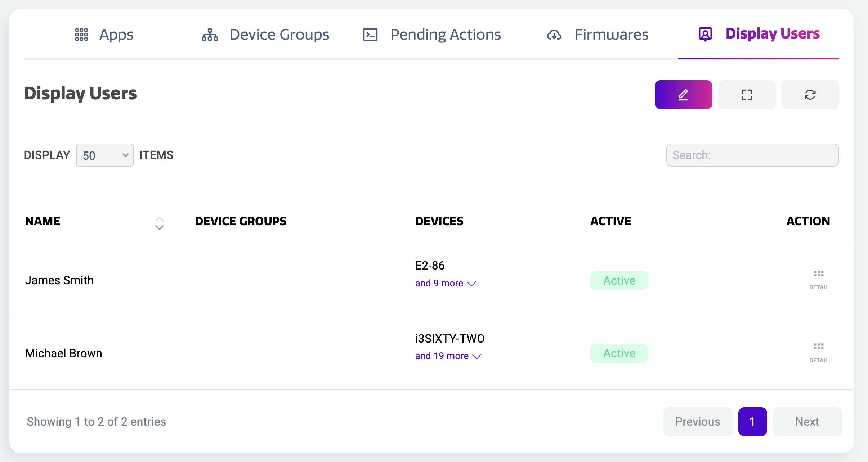Open James Smith's detail grid icon
This screenshot has width=868, height=462.
pos(819,274)
